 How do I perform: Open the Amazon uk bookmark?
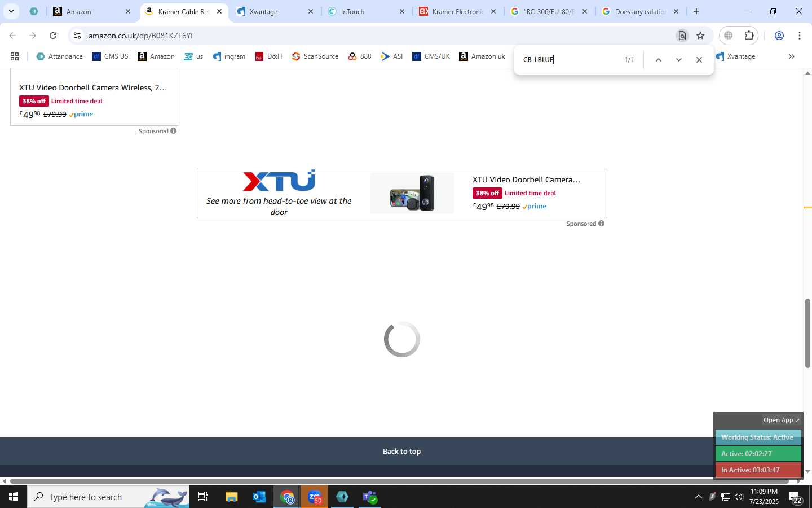482,56
